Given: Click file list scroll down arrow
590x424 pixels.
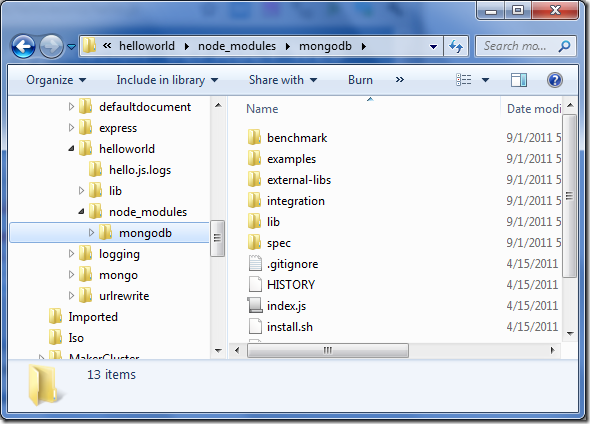Looking at the screenshot, I should 570,333.
